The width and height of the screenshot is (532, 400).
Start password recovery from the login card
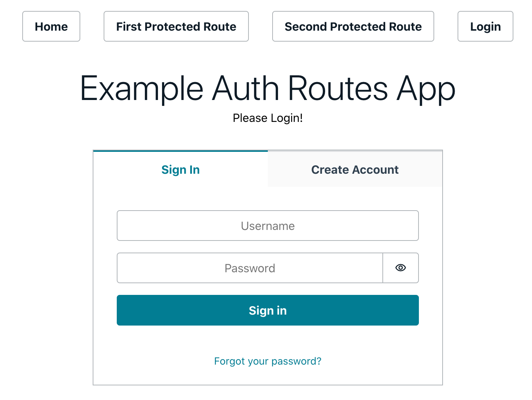(267, 361)
